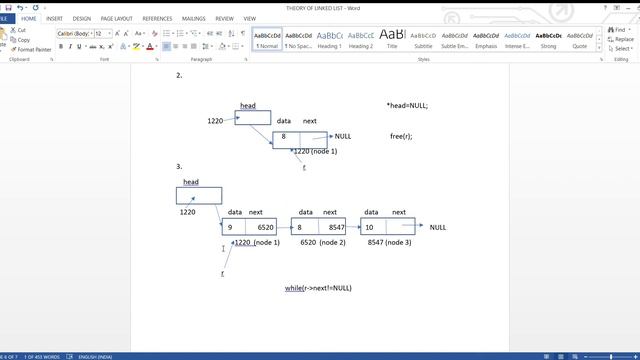The image size is (640, 360).
Task: Save the document from the quick access toolbar
Action: click(8, 8)
